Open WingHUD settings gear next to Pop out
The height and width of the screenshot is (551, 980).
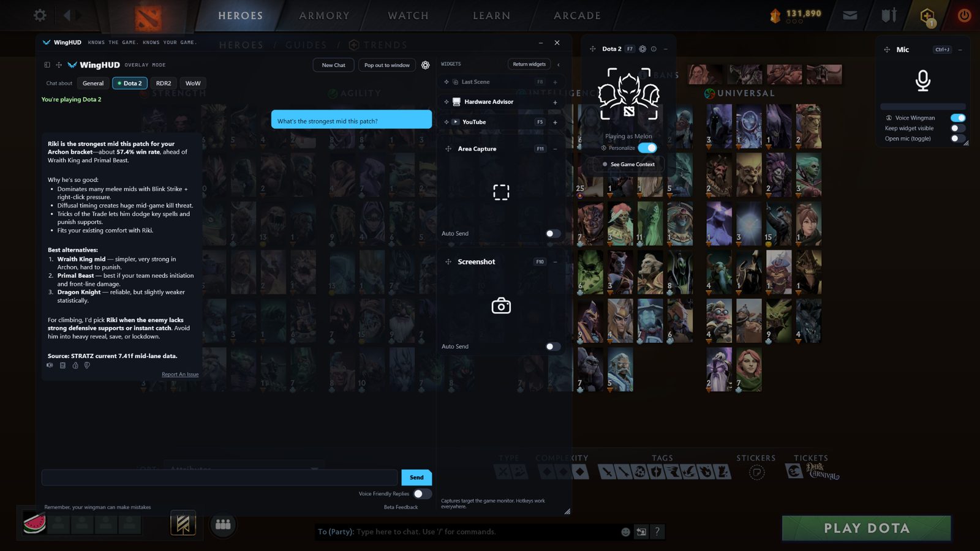point(426,65)
